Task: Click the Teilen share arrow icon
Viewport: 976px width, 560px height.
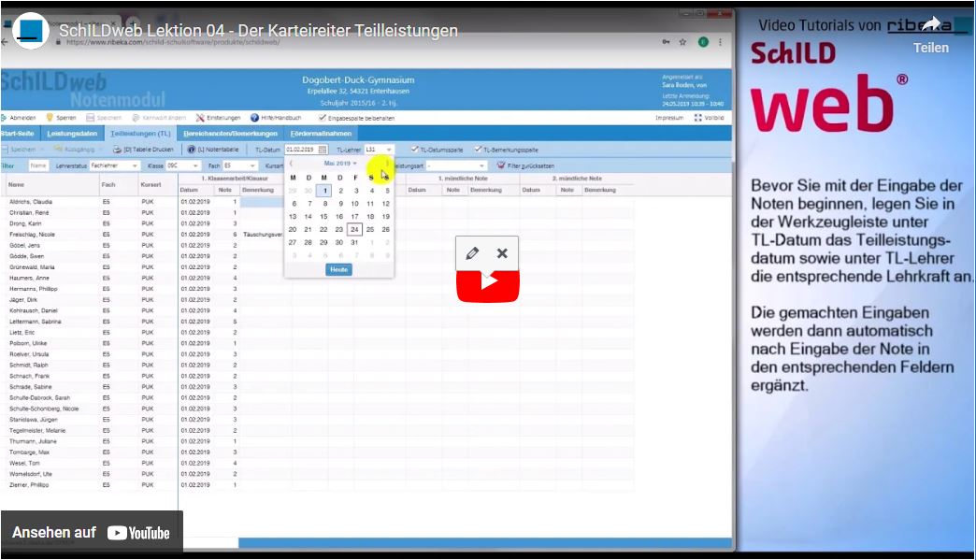Action: click(930, 24)
